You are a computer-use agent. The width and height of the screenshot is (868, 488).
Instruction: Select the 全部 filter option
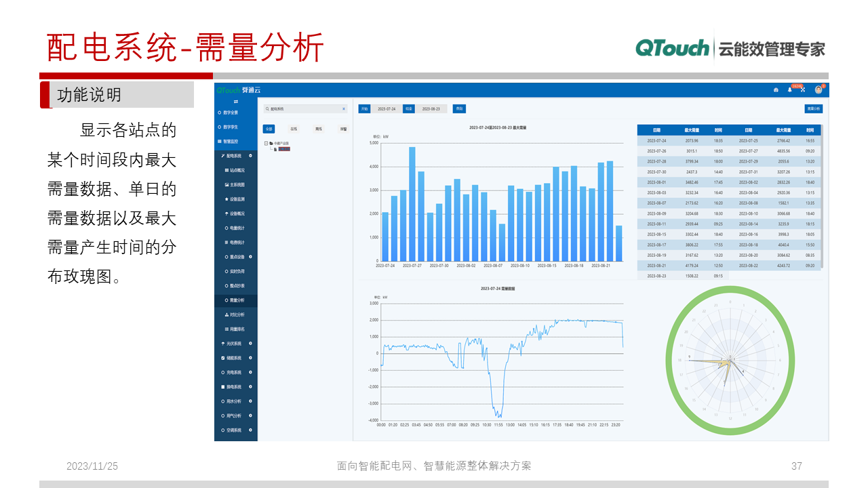tap(270, 129)
